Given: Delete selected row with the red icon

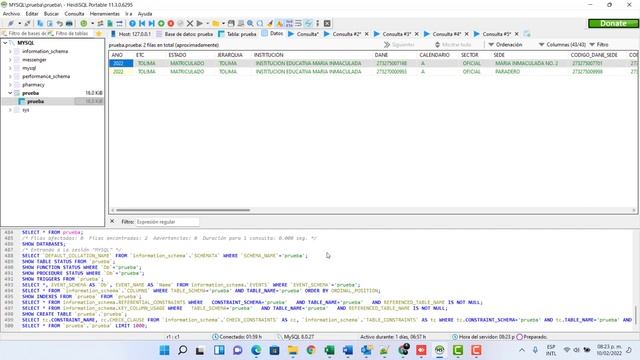Looking at the screenshot, I should 171,23.
